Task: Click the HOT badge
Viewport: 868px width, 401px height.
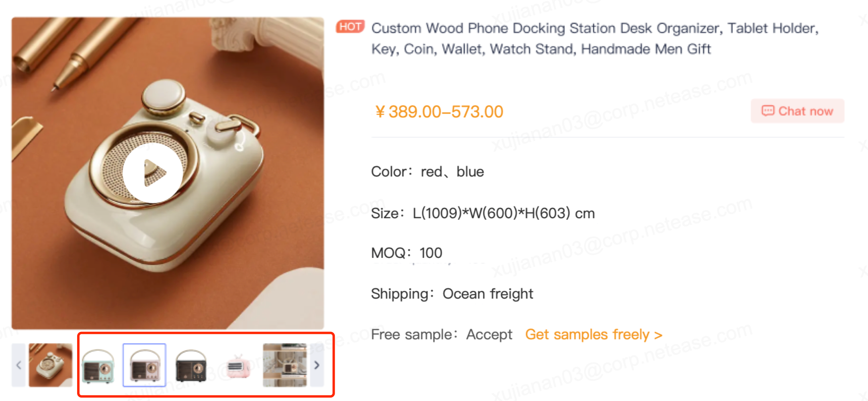Action: tap(350, 27)
